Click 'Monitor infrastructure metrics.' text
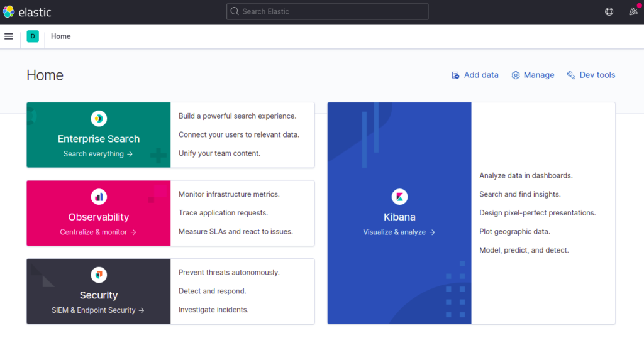644x338 pixels. [x=229, y=194]
